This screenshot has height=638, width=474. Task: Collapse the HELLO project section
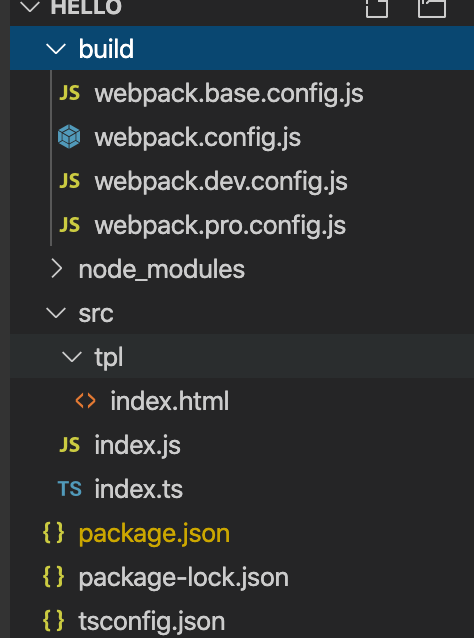30,7
